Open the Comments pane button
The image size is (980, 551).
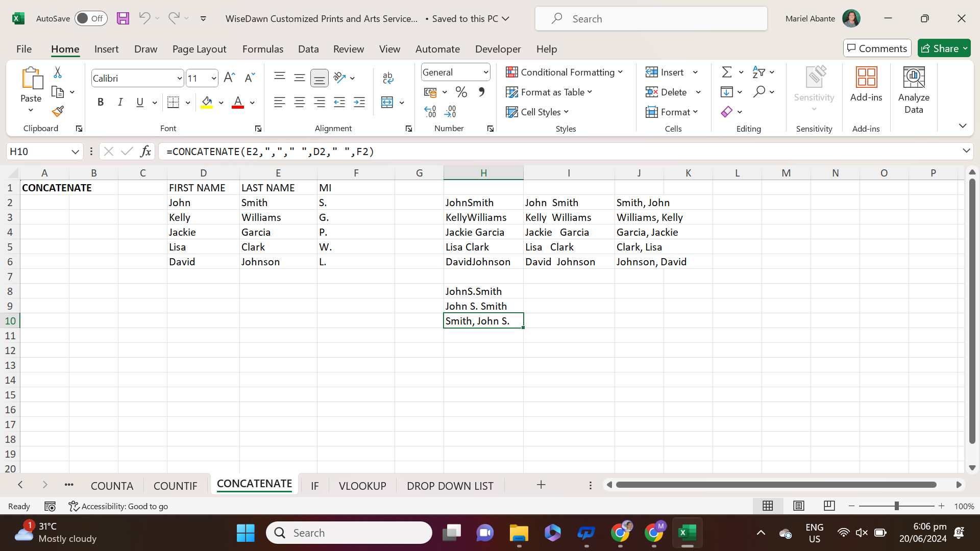(x=877, y=48)
